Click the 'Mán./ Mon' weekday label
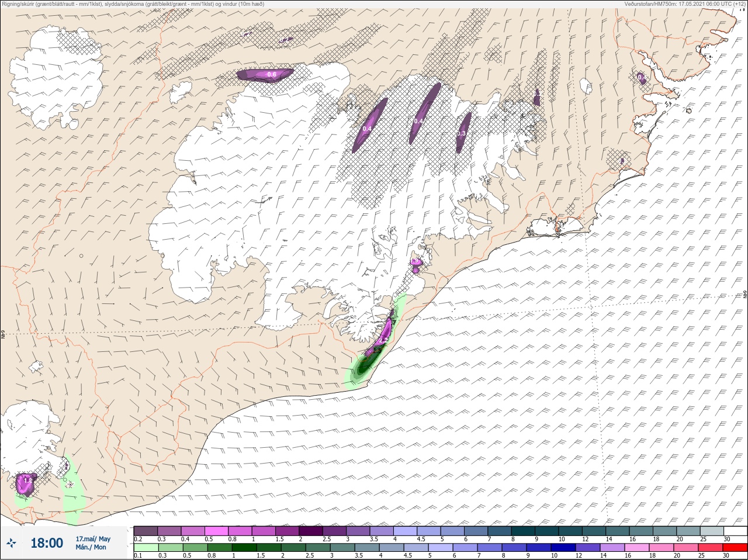 click(x=91, y=547)
